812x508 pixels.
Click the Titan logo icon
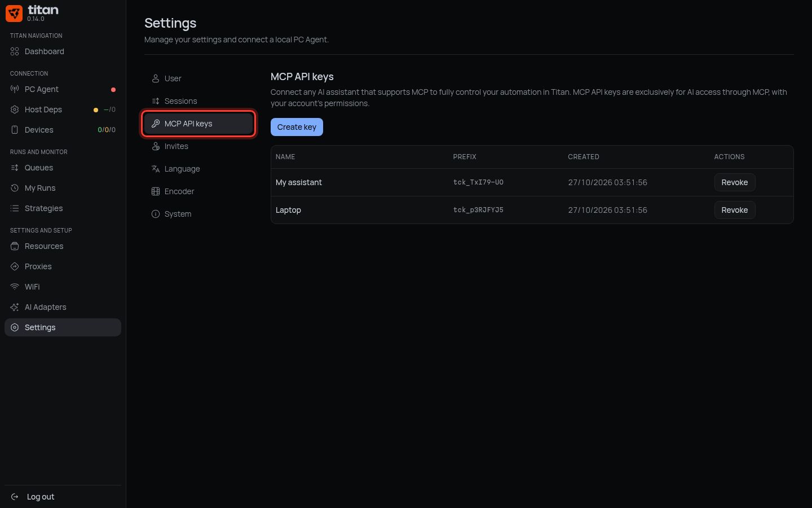click(14, 14)
